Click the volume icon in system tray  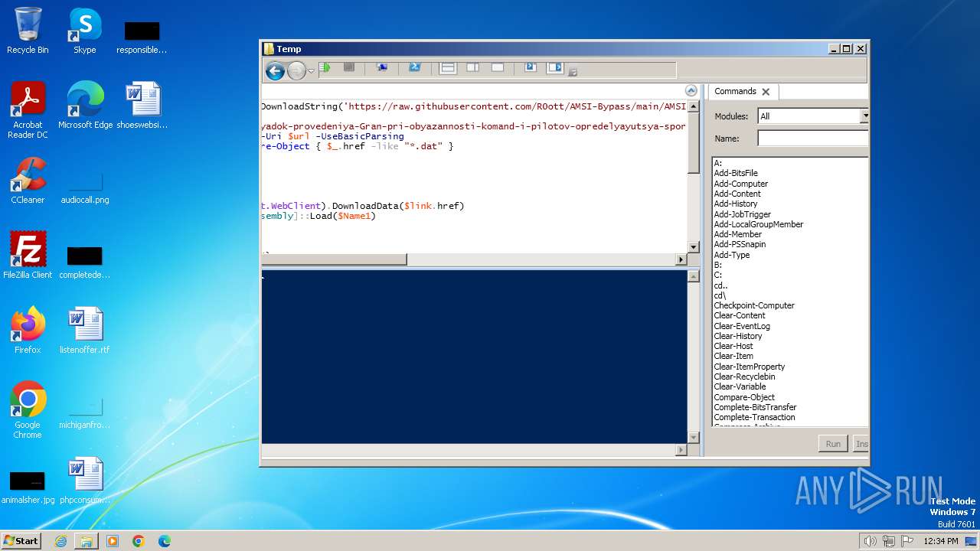point(871,541)
